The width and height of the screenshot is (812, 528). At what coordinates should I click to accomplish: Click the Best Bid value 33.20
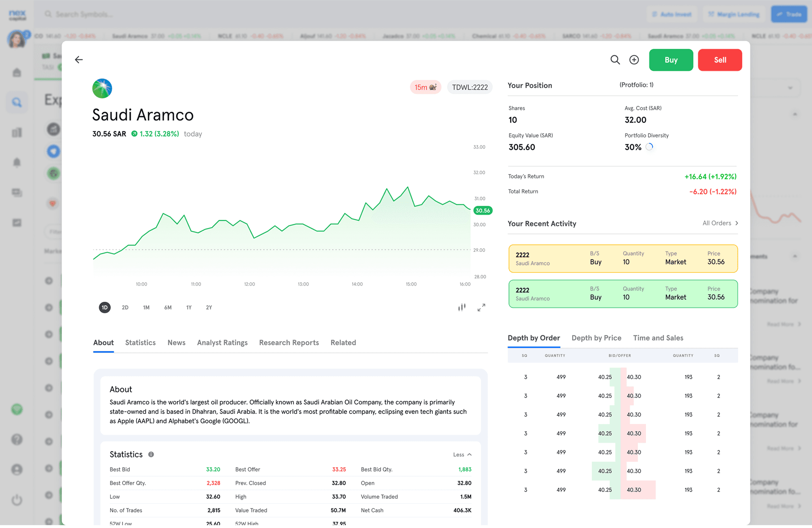pos(213,470)
